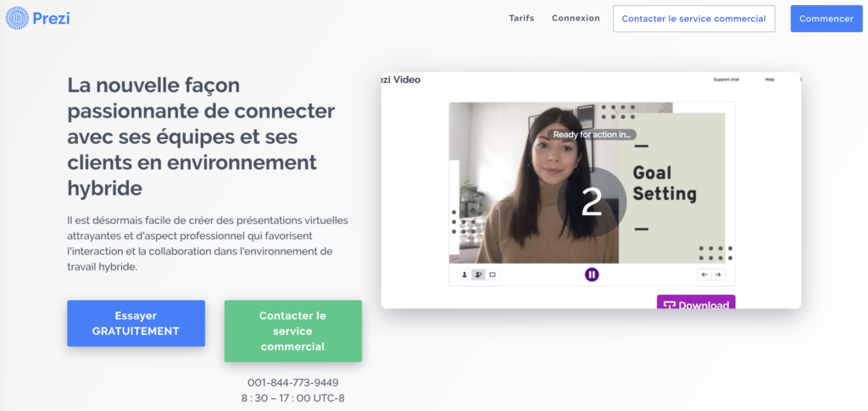Open the Connexion link
Viewport: 868px width, 411px height.
tap(576, 19)
